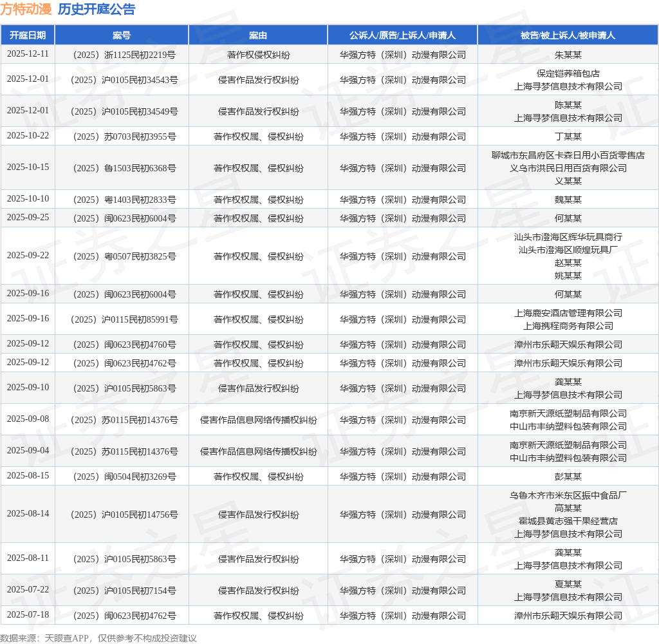Click defendant 魏某某
The width and height of the screenshot is (659, 644).
click(568, 200)
